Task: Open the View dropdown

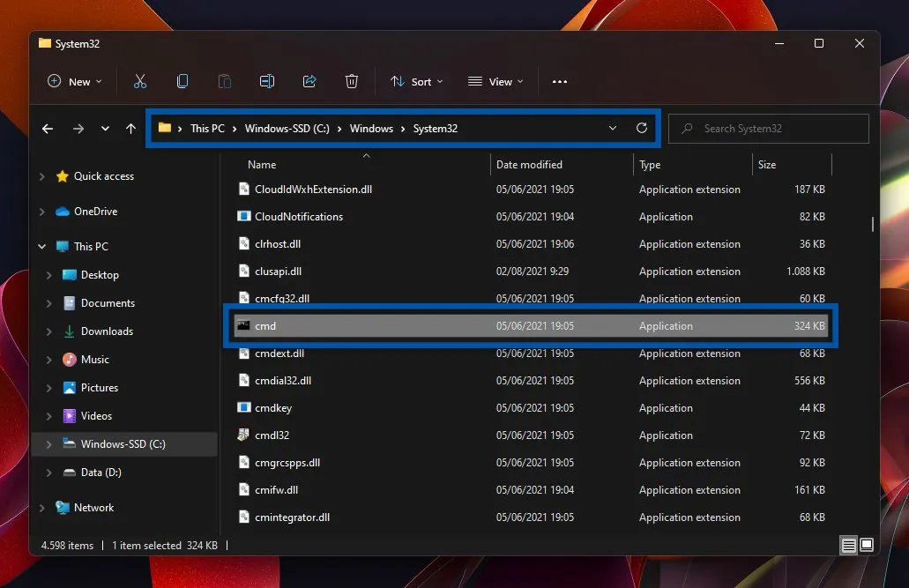Action: [x=495, y=80]
